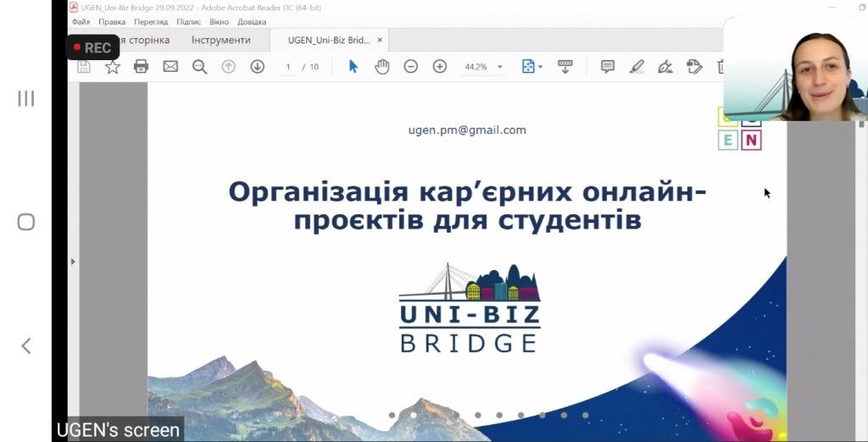Screen dimensions: 868x442
Task: Go to previous page arrow up icon
Action: tap(229, 67)
